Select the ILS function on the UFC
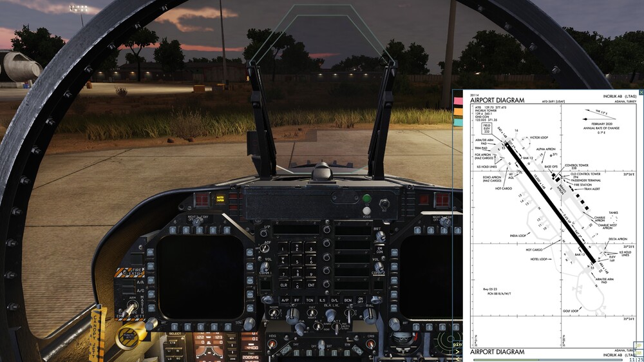644x362 pixels. click(323, 300)
